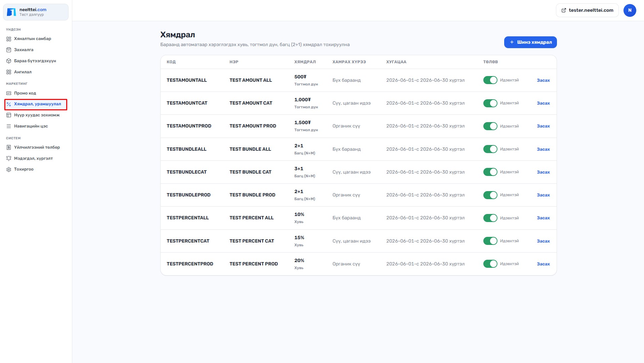This screenshot has height=363, width=644.
Task: Click Засах for TESTAMOUNTCAT row
Action: coord(543,103)
